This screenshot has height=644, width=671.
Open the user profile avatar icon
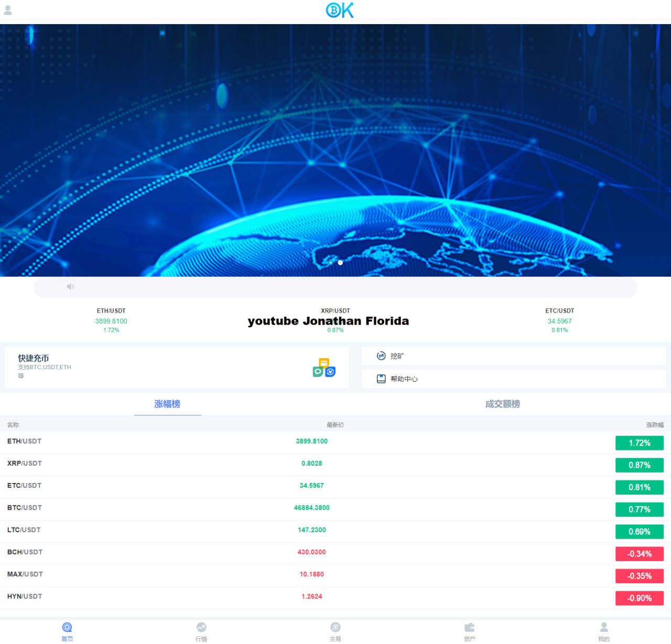[8, 10]
